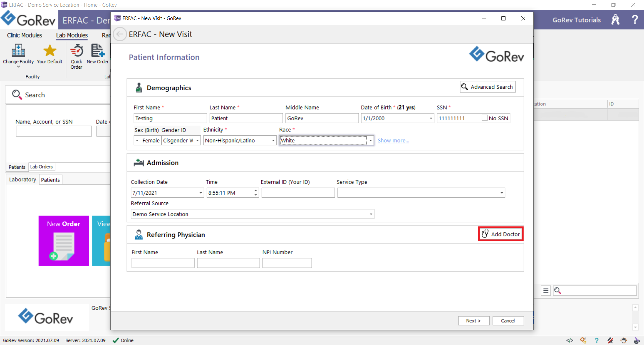Click the physician First Name field
Image resolution: width=644 pixels, height=345 pixels.
(163, 263)
